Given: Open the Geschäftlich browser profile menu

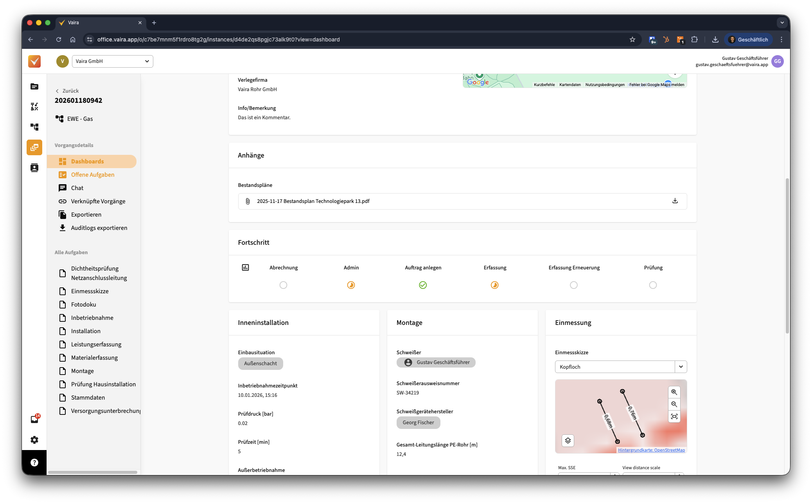Looking at the screenshot, I should coord(748,39).
